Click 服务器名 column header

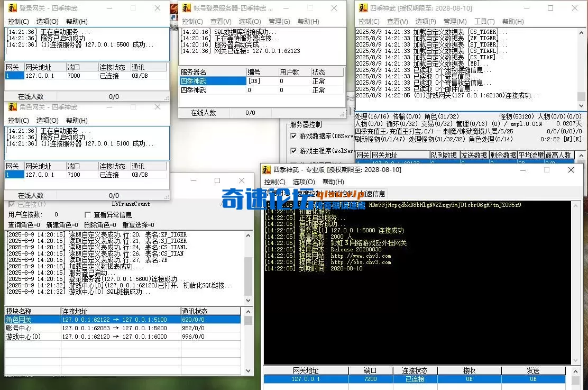(213, 71)
